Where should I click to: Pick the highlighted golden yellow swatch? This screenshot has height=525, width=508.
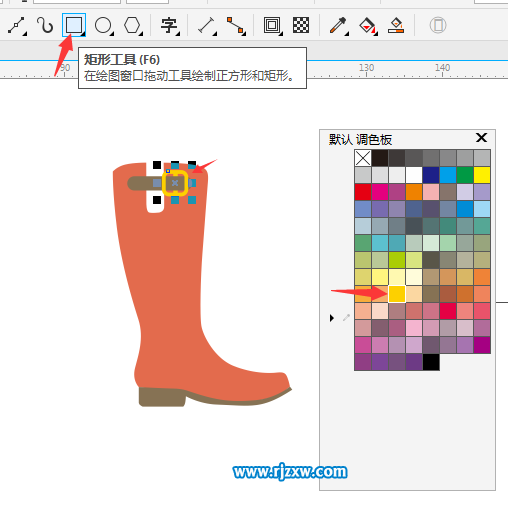397,294
